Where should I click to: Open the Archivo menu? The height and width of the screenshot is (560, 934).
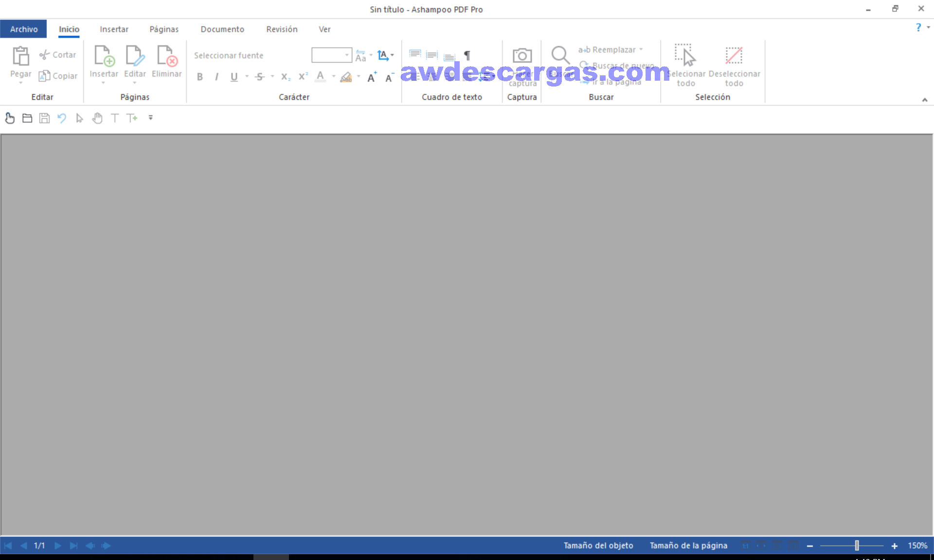pos(24,29)
